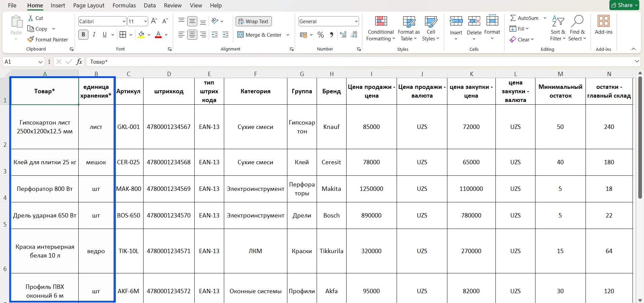This screenshot has width=644, height=303.
Task: Open the General number format dropdown
Action: 356,22
